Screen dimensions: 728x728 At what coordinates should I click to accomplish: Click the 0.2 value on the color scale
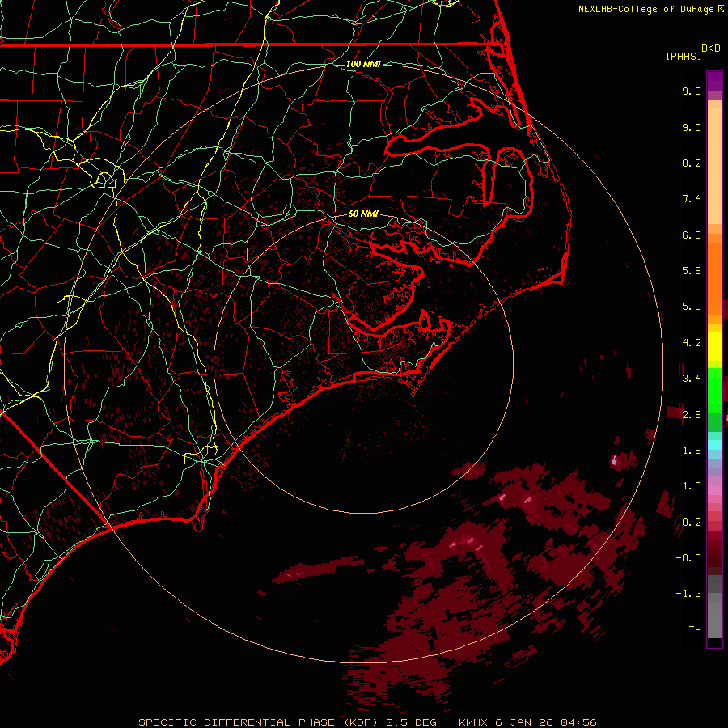click(692, 522)
